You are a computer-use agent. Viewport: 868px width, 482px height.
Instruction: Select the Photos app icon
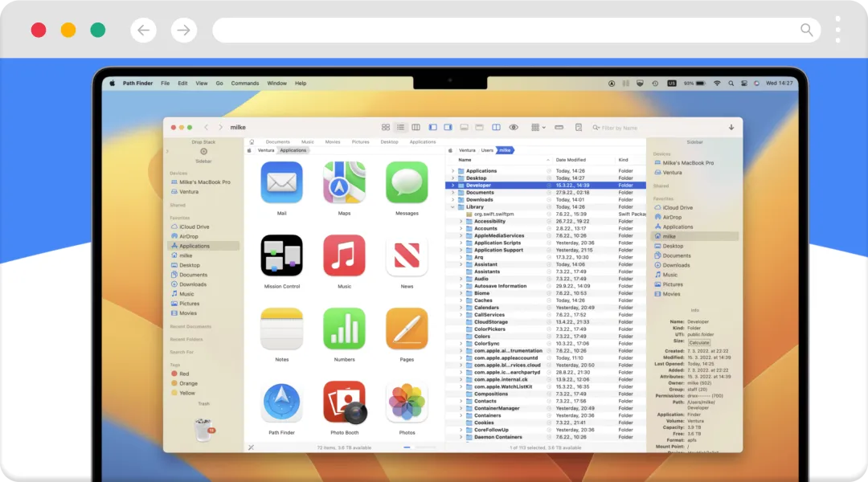tap(407, 402)
